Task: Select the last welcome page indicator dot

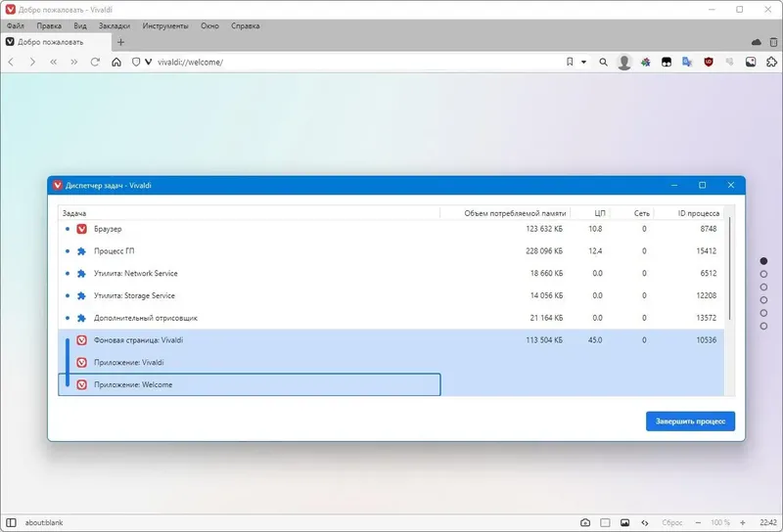Action: point(763,326)
